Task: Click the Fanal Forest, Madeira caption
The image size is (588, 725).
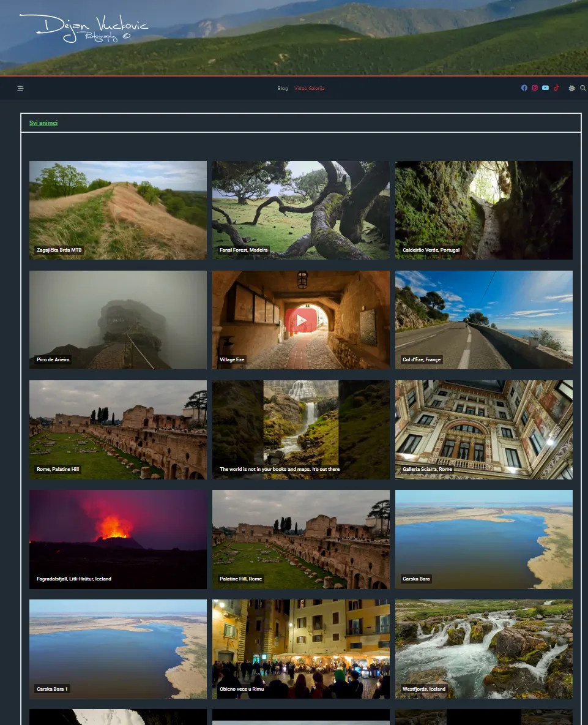Action: point(244,250)
